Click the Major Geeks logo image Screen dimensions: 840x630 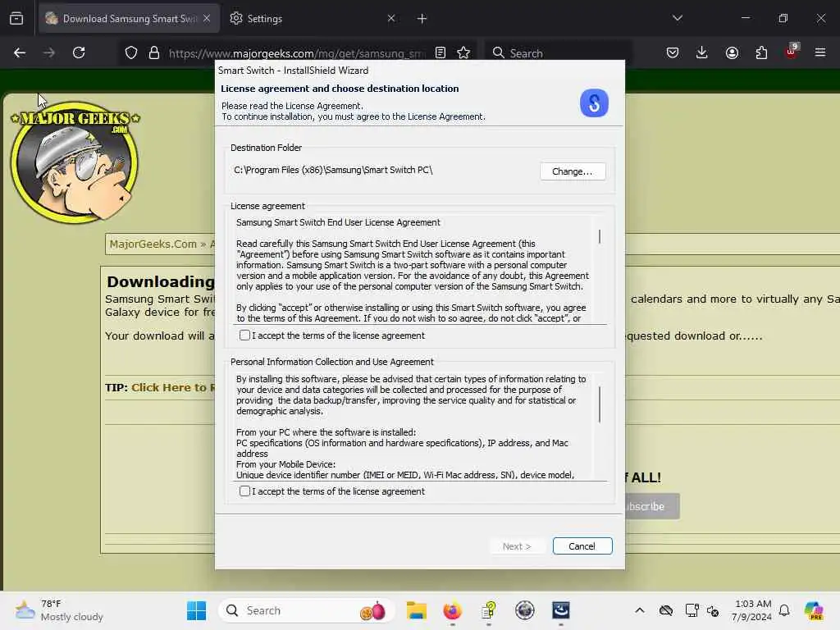coord(75,162)
